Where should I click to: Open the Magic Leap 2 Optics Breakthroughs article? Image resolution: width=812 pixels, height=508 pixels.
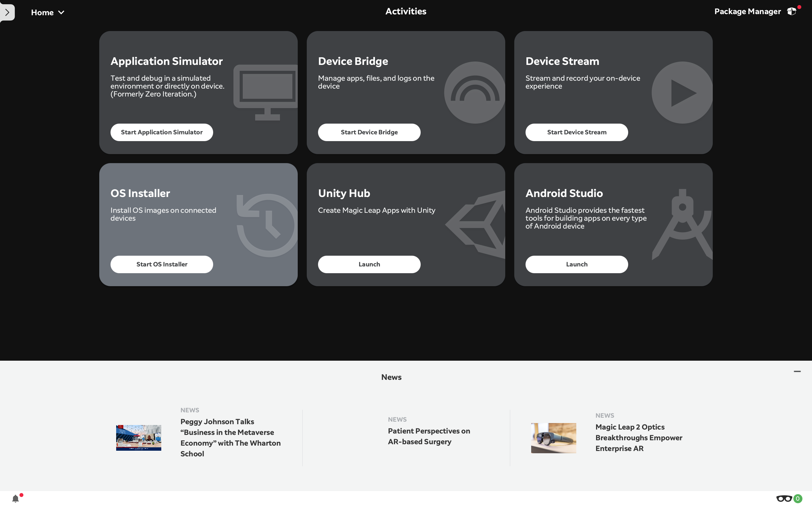tap(639, 437)
